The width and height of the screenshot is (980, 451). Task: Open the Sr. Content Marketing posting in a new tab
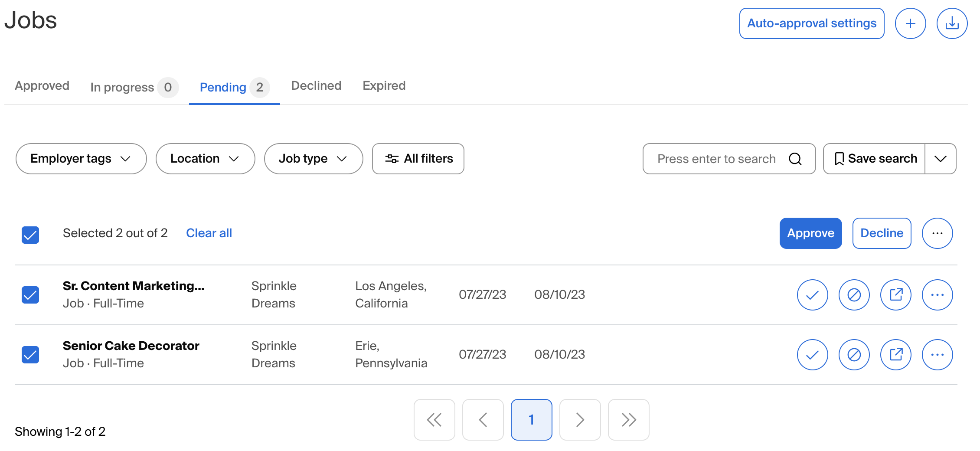click(x=896, y=294)
